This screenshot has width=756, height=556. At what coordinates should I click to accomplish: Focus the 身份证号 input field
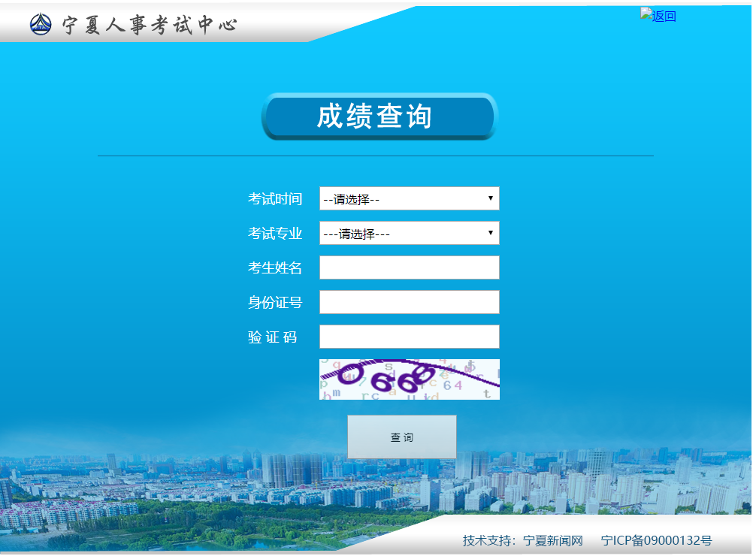tap(410, 302)
